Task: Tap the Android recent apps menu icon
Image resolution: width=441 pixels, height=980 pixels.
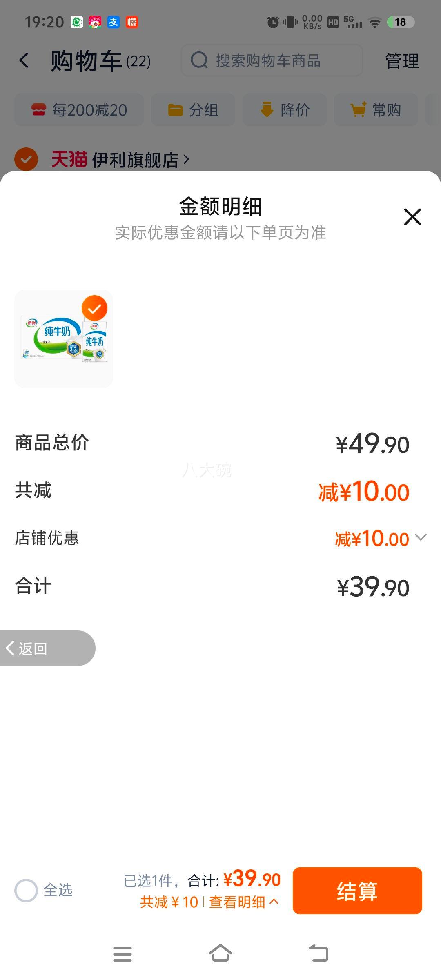Action: point(122,954)
